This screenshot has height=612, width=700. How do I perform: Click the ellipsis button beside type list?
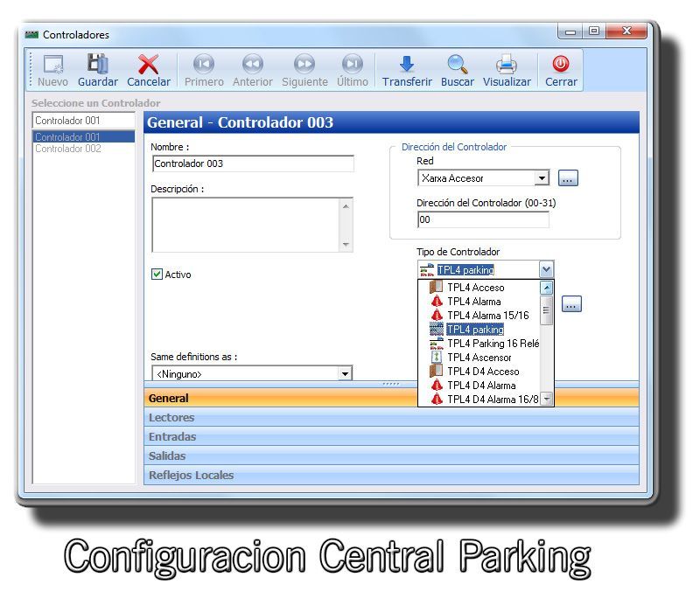point(571,303)
